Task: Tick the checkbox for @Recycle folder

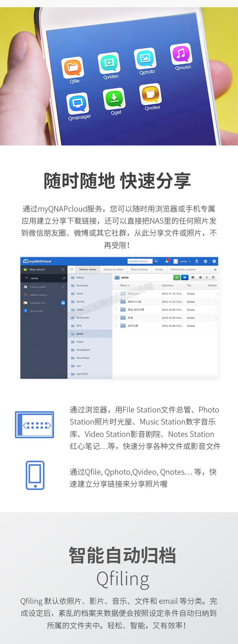Action: tap(116, 293)
